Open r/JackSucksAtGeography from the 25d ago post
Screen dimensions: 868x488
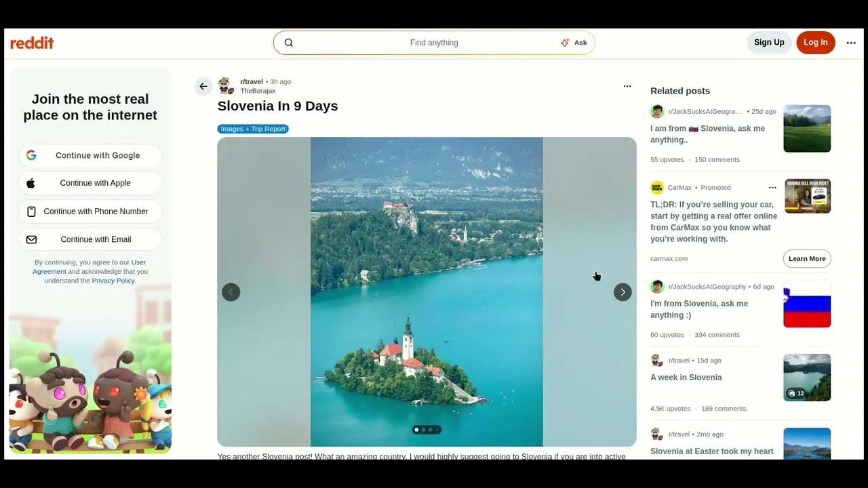point(705,111)
